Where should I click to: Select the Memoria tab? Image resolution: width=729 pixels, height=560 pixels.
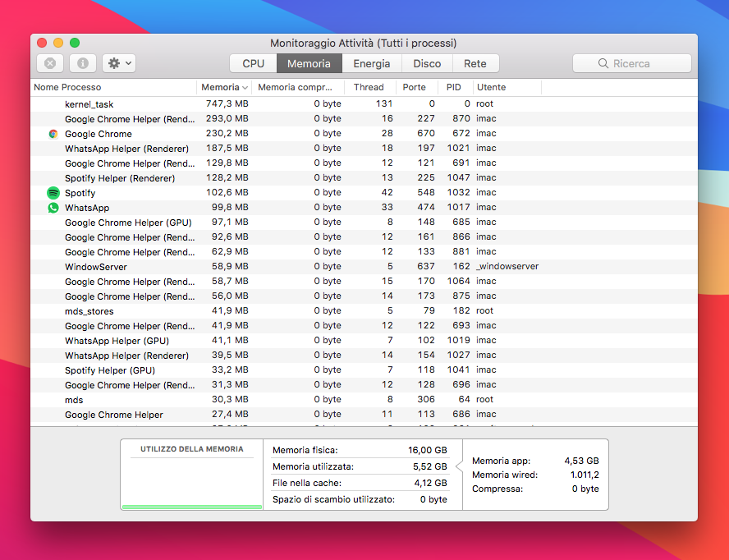pyautogui.click(x=309, y=63)
